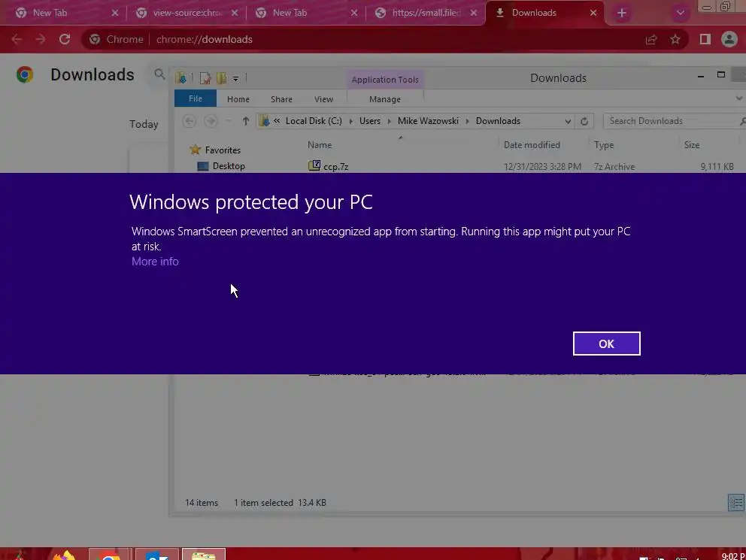746x560 pixels.
Task: Maximize the Explorer Downloads window
Action: [720, 74]
